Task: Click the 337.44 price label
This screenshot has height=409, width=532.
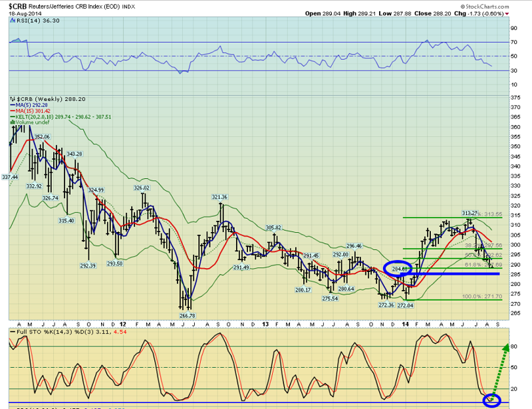Action: [10, 177]
